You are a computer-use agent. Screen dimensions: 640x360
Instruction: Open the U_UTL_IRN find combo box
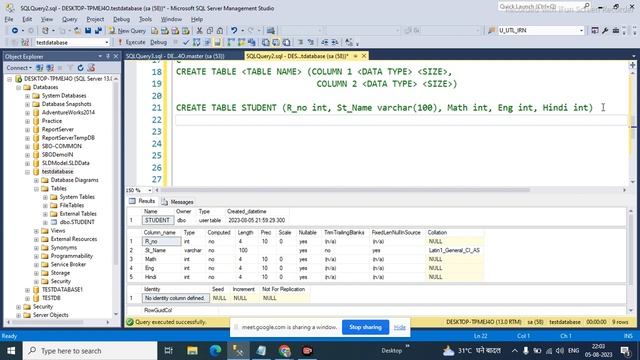[541, 31]
